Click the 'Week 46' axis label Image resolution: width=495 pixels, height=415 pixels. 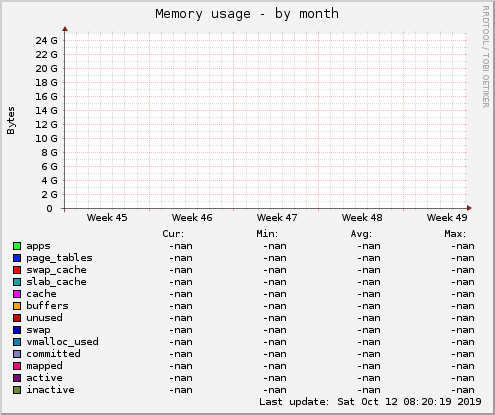(192, 218)
